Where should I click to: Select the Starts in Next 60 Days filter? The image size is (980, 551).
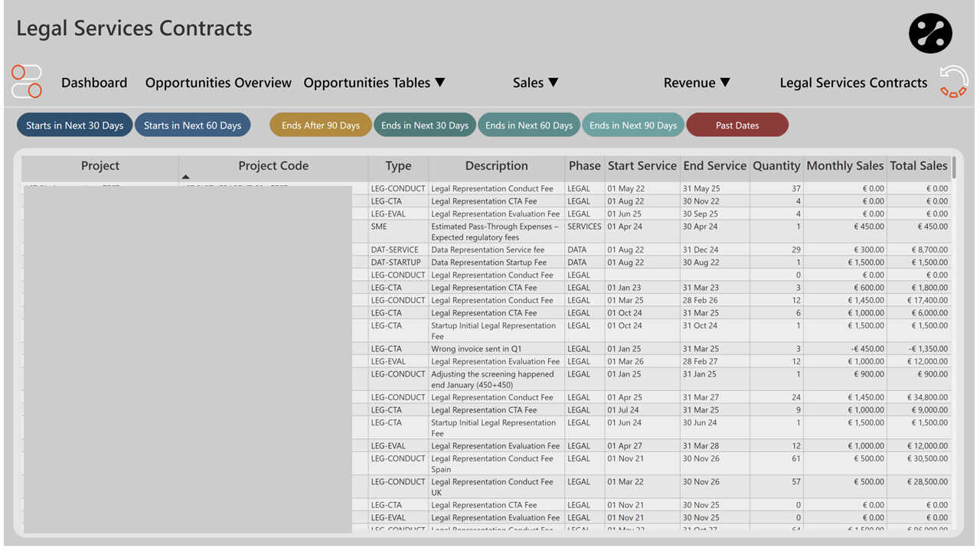click(193, 125)
